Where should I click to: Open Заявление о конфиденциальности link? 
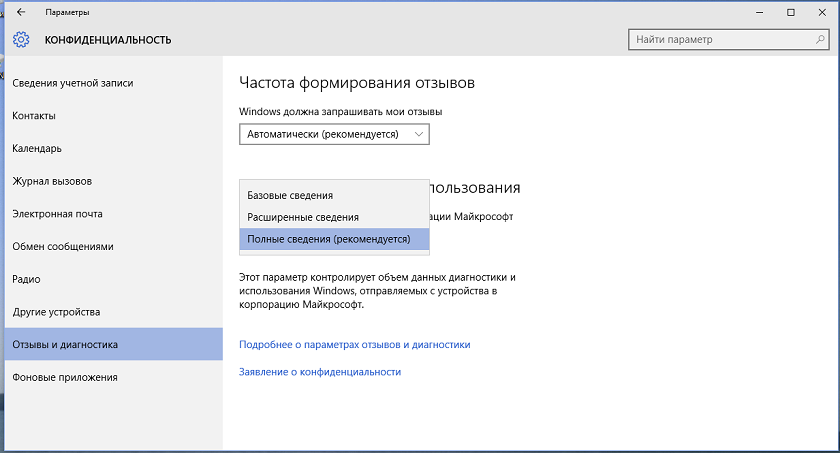tap(320, 372)
